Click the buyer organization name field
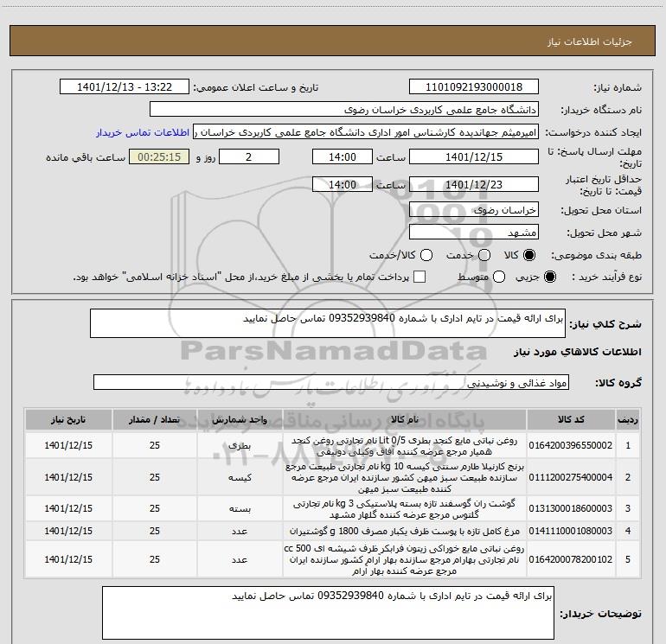 click(344, 110)
